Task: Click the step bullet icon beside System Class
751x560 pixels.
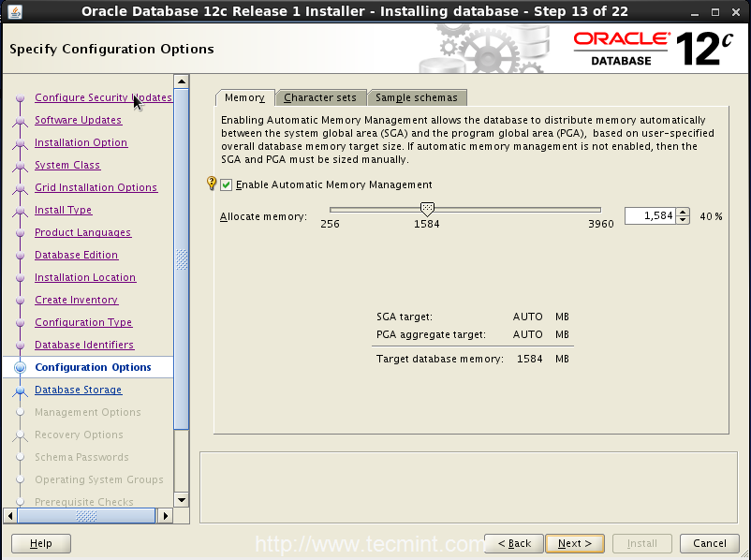Action: pyautogui.click(x=20, y=166)
